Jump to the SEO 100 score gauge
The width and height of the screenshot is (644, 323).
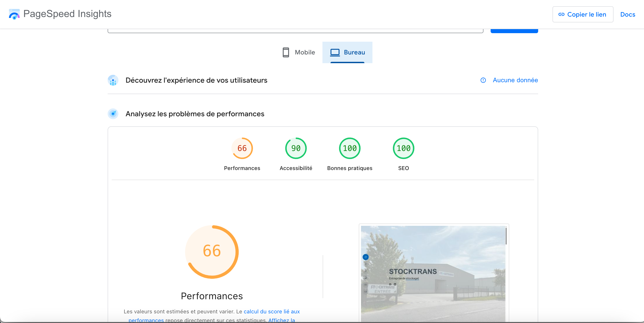403,148
